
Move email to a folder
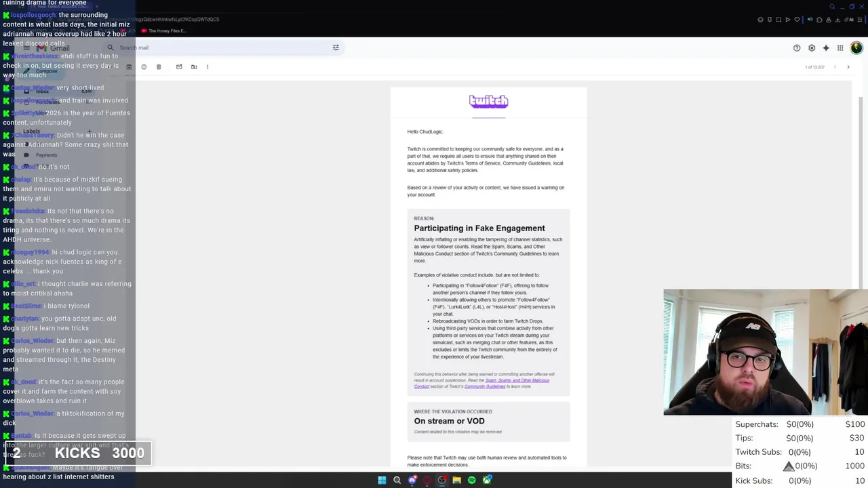tap(194, 67)
